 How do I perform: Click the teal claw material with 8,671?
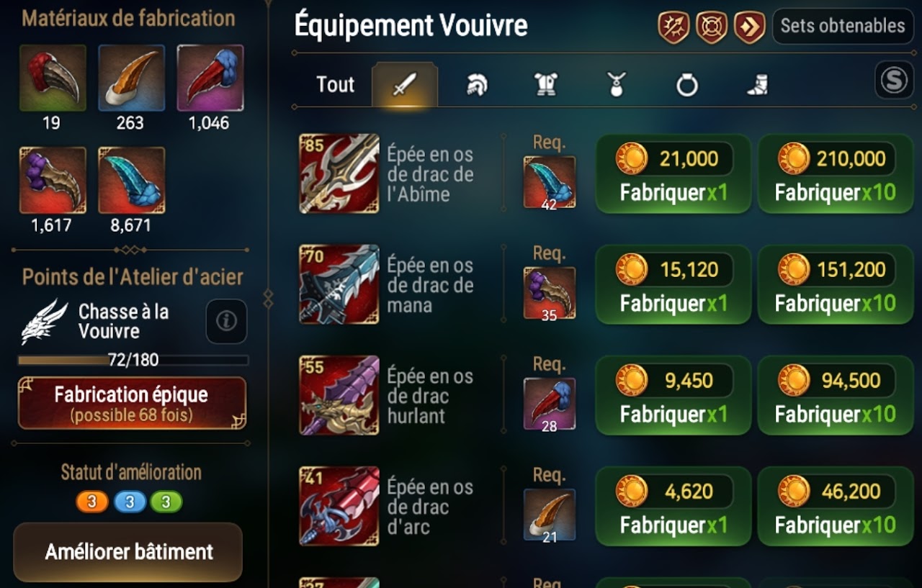[131, 180]
